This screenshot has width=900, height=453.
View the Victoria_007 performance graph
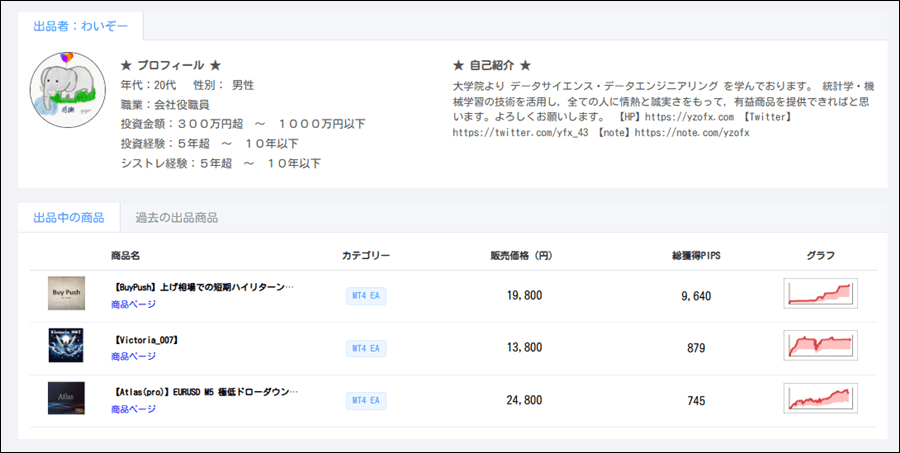820,347
